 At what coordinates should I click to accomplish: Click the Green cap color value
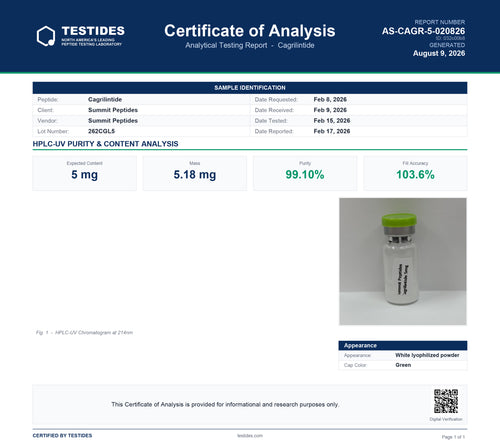pyautogui.click(x=403, y=365)
